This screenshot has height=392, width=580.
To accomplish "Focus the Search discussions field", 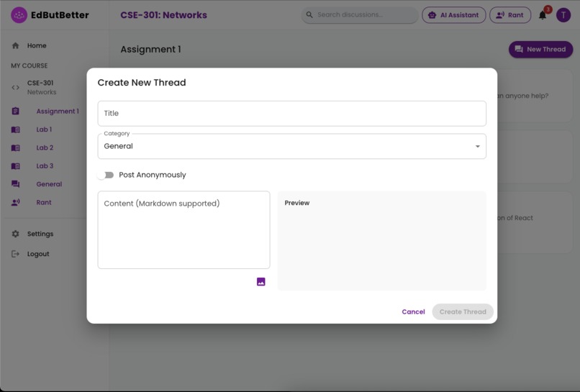I will coord(360,15).
